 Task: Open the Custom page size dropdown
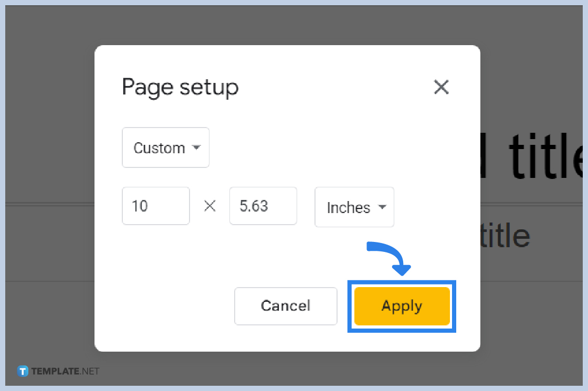(165, 147)
